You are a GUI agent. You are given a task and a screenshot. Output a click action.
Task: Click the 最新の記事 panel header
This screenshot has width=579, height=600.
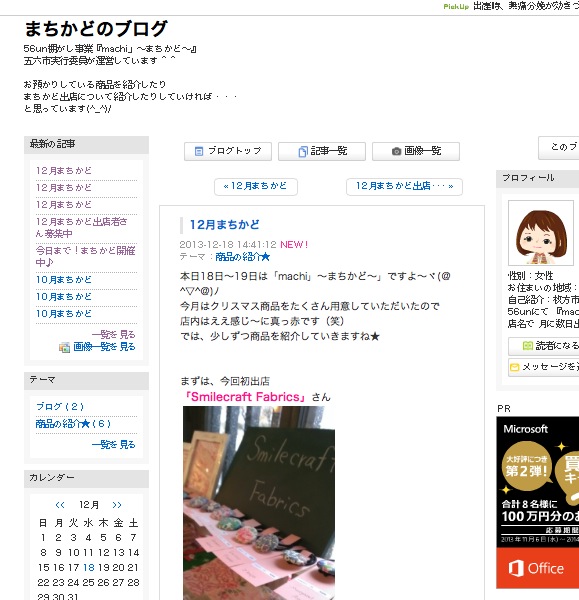click(x=86, y=145)
